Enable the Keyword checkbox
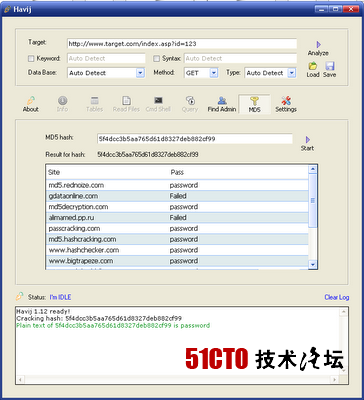 click(x=31, y=59)
